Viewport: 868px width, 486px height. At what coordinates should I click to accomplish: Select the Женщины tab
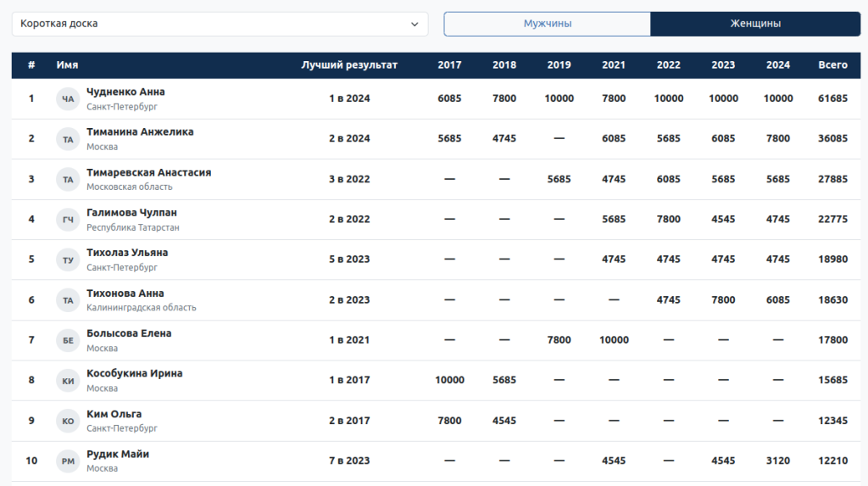click(755, 24)
